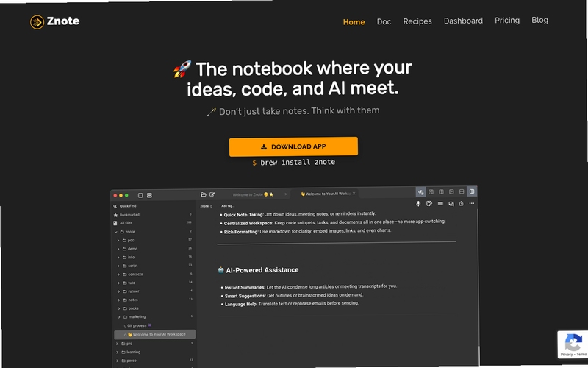588x368 pixels.
Task: Open the 'Git process' note
Action: click(x=137, y=325)
